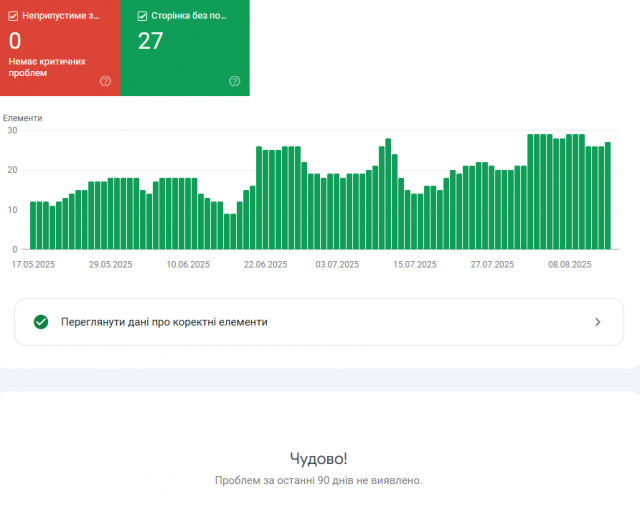Click the last bar in the chart
Viewport: 640px width, 512px height.
tap(608, 196)
